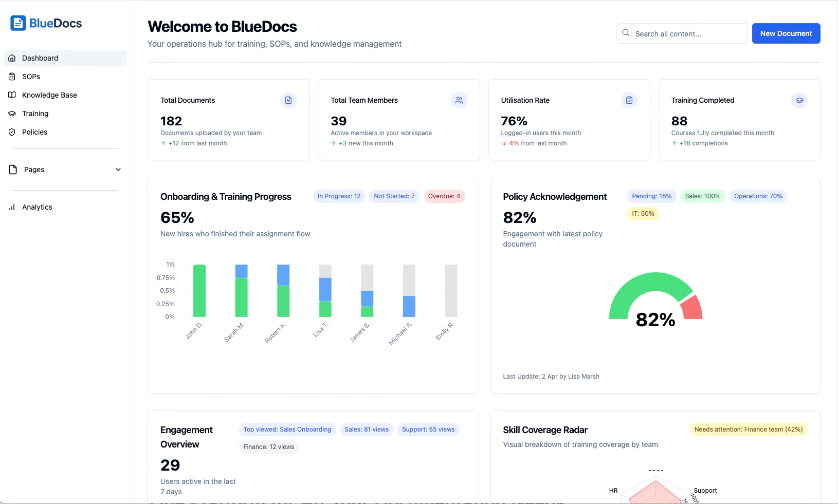Navigate to the Training section
Viewport: 838px width, 504px height.
tap(34, 114)
